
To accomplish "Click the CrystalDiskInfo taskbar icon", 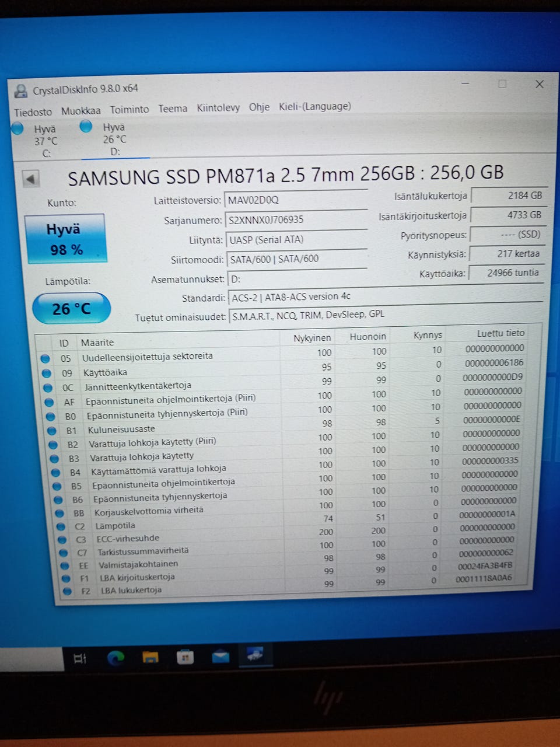I will click(x=255, y=654).
